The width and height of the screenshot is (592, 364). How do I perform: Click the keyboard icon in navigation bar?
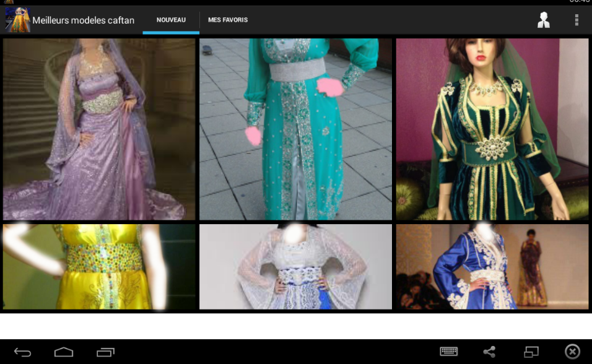(448, 352)
